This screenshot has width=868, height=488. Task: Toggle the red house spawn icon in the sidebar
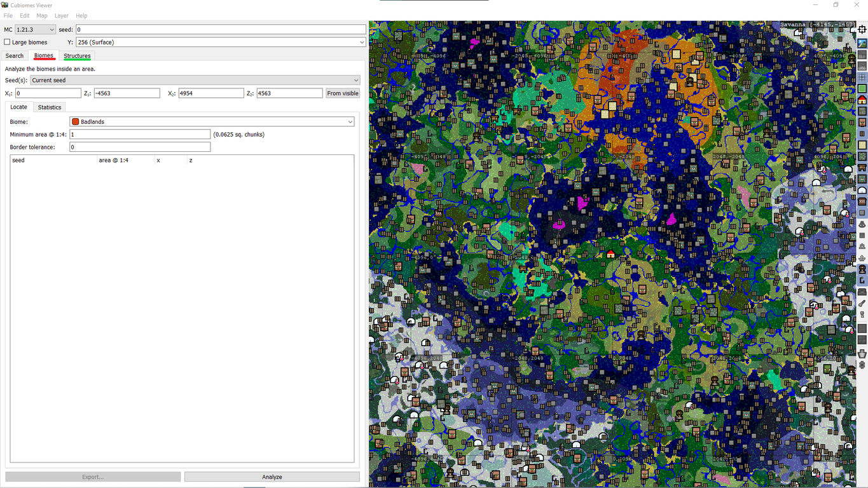[x=862, y=100]
